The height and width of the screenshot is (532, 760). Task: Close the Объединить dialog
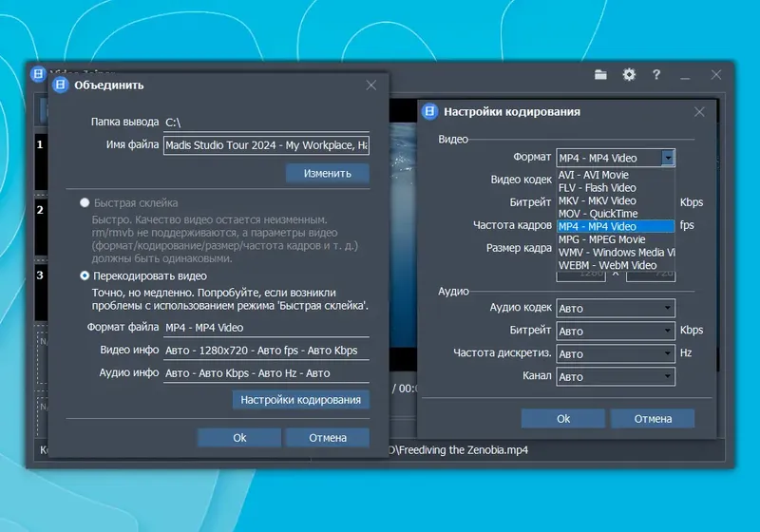click(371, 85)
